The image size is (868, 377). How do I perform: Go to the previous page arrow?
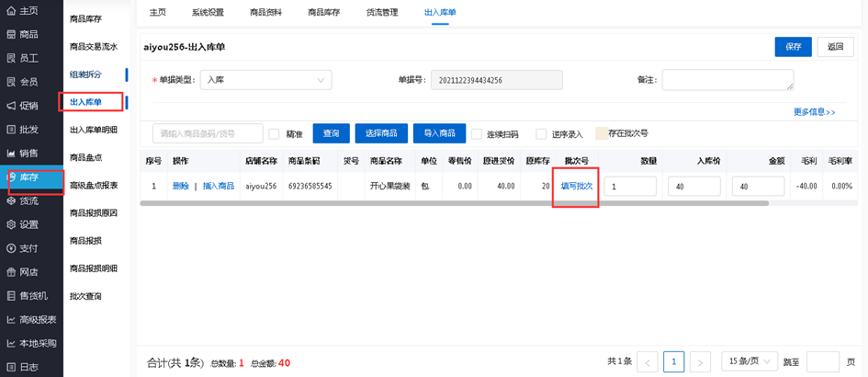(x=648, y=362)
